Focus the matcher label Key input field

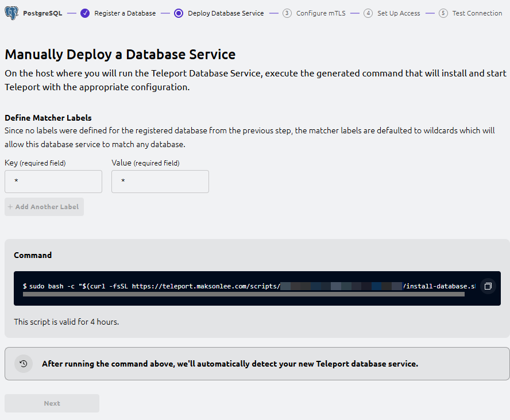point(53,182)
